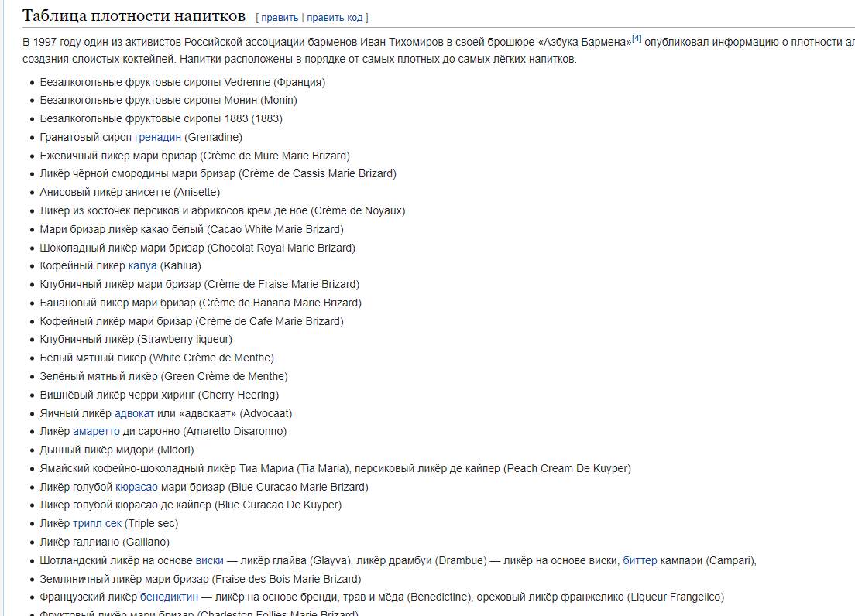The height and width of the screenshot is (616, 855).
Task: Click the 'Fraise des Bois Marie Brizard' item
Action: 200,579
